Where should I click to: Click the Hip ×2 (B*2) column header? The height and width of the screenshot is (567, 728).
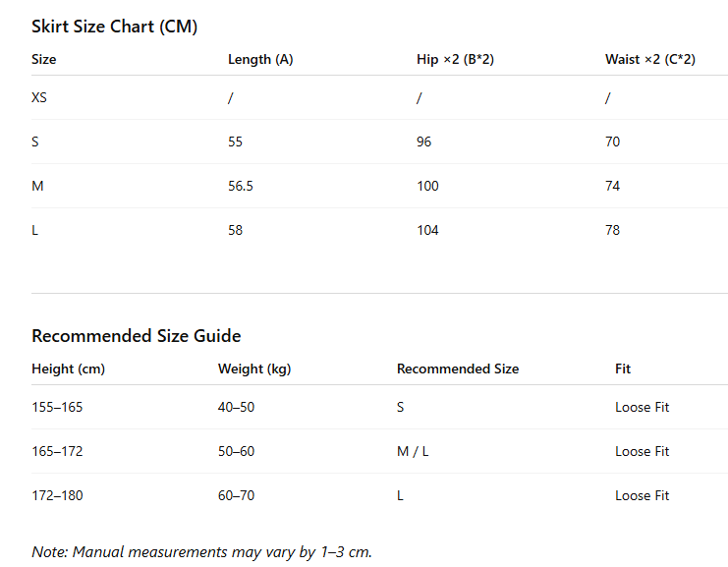(x=455, y=59)
